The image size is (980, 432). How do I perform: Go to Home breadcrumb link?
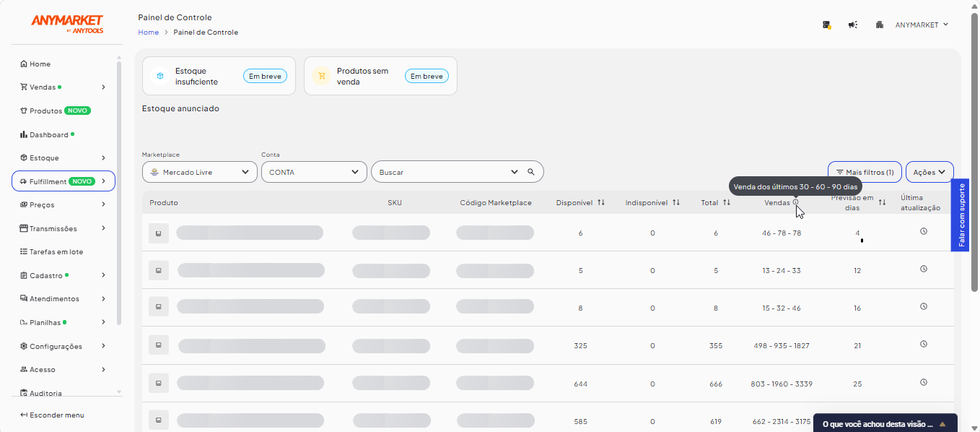click(148, 33)
